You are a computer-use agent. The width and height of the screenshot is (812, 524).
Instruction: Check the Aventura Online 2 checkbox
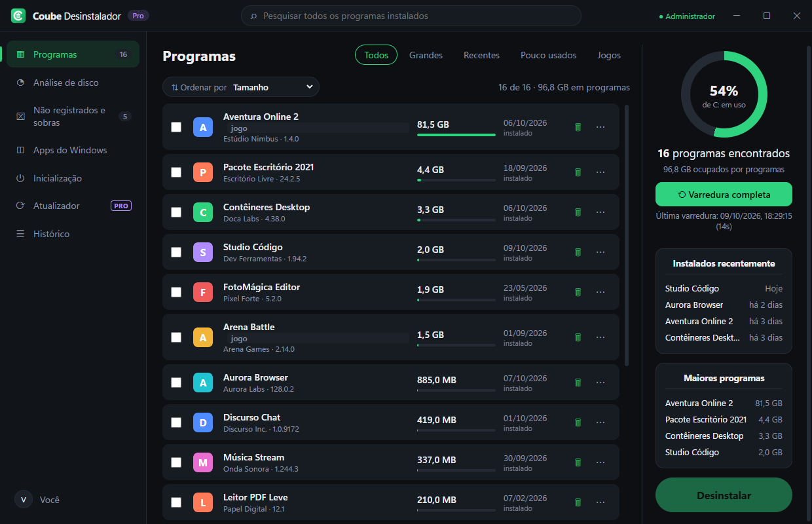click(176, 127)
